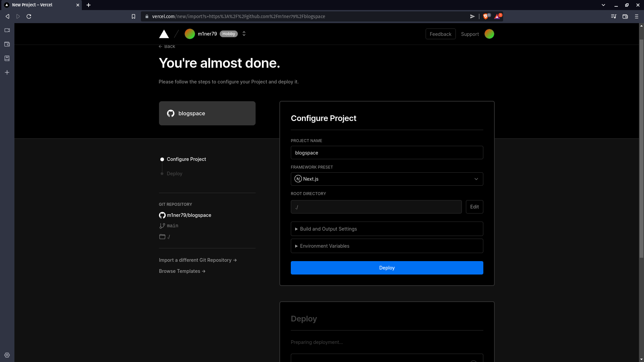Screen dimensions: 644x362
Task: Click the Vercel triangle logo
Action: tap(164, 34)
